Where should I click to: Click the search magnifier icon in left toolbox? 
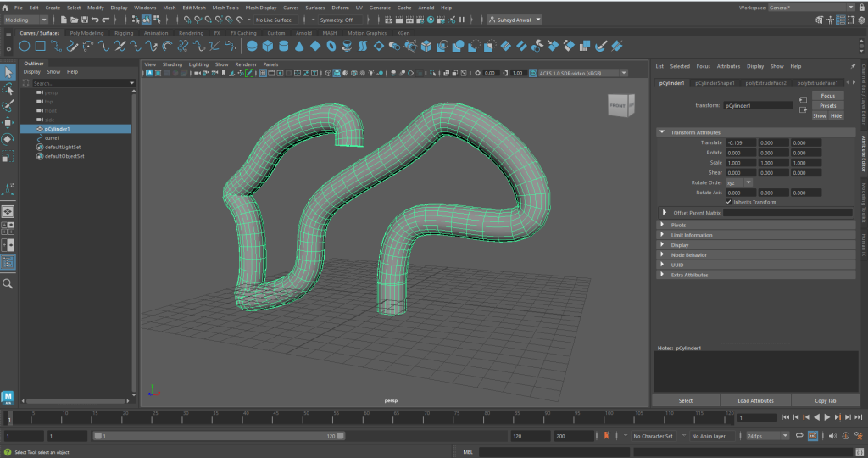(8, 284)
